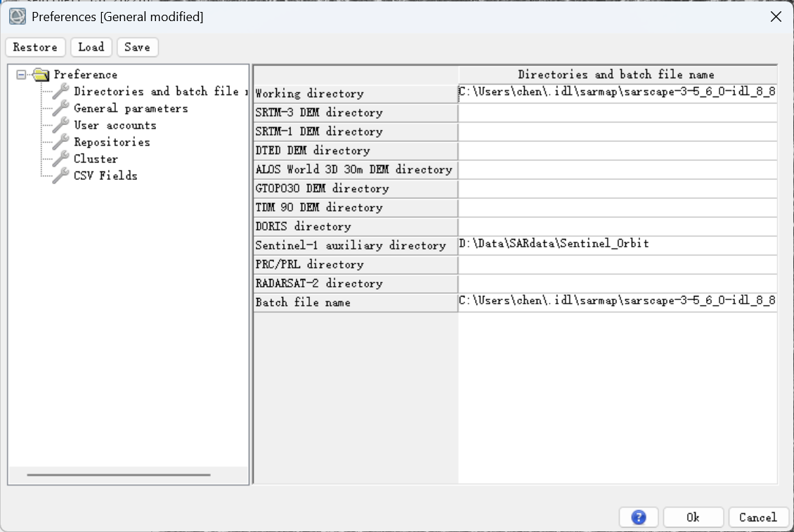Click the SRTM-1 DEM directory row label
The width and height of the screenshot is (794, 532).
pyautogui.click(x=356, y=131)
